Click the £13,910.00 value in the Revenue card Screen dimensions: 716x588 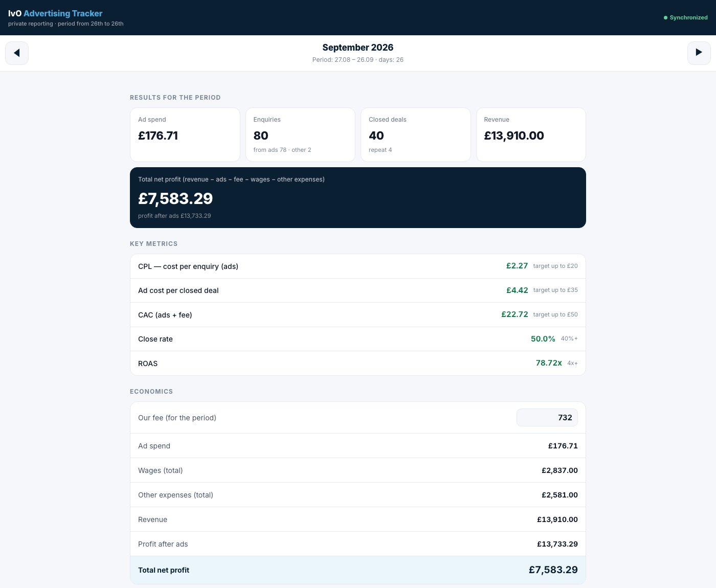tap(514, 135)
